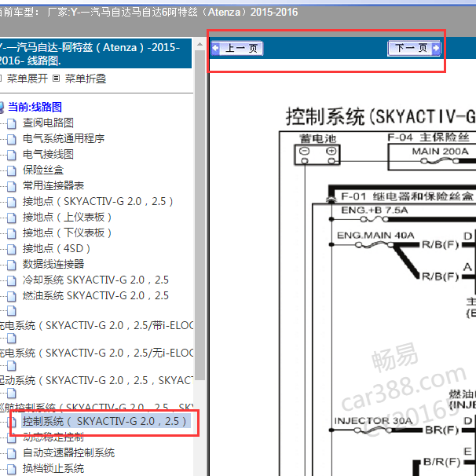Open 接地点（下仪表板） item
476x476 pixels.
[67, 233]
